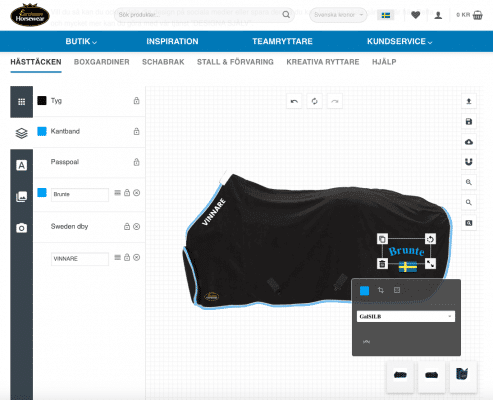Toggle the magnet snap icon
The image size is (493, 400).
pos(469,162)
